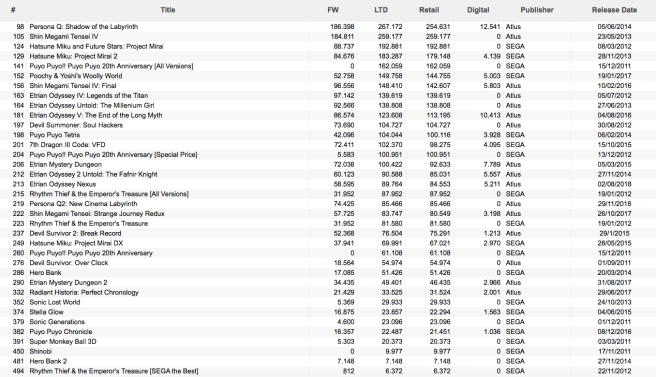Select the Super Monkey Ball 3D title
The width and height of the screenshot is (656, 377).
(x=63, y=341)
